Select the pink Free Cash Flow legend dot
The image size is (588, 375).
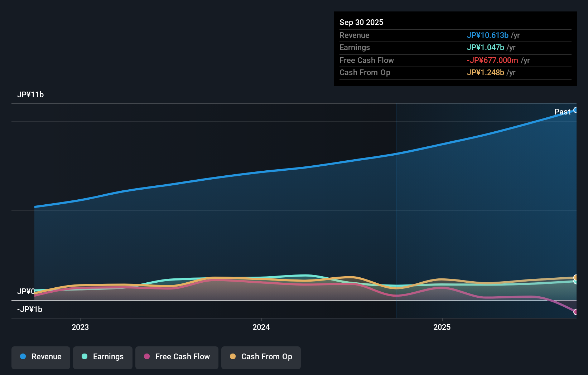click(x=146, y=357)
